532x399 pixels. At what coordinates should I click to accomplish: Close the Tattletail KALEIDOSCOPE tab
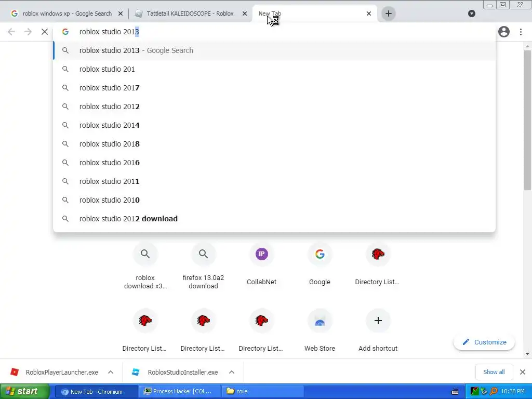(x=245, y=14)
